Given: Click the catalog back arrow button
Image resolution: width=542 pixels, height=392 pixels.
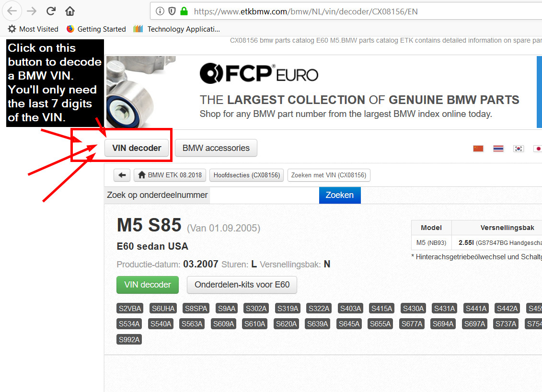Looking at the screenshot, I should [122, 175].
